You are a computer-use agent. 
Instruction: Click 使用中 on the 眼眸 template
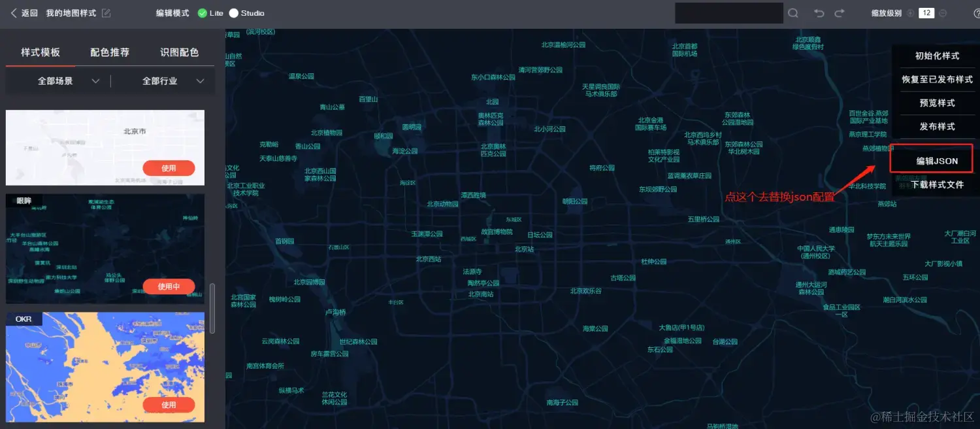169,286
